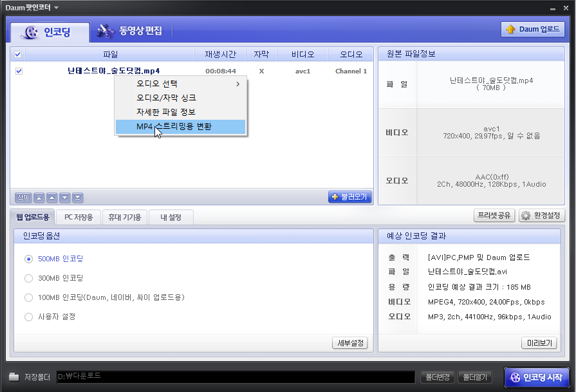Click the 저장폴더 folder icon
576x392 pixels.
[14, 377]
